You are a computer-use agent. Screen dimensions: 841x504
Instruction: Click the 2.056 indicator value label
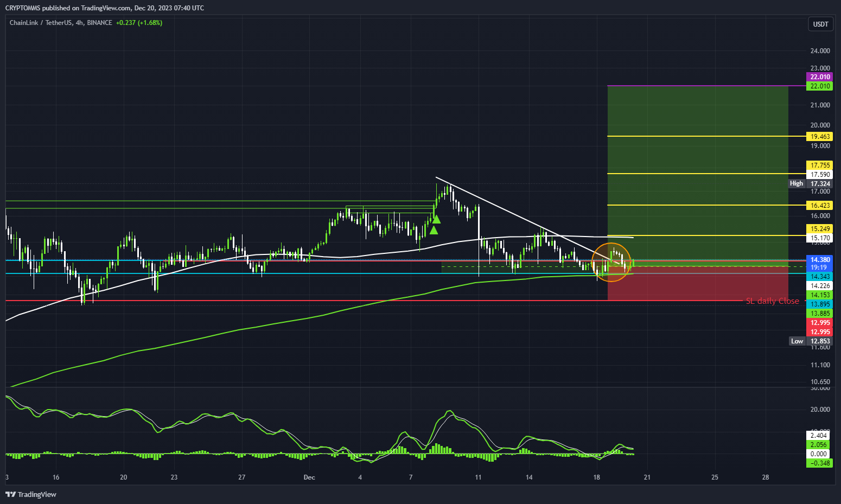coord(819,445)
